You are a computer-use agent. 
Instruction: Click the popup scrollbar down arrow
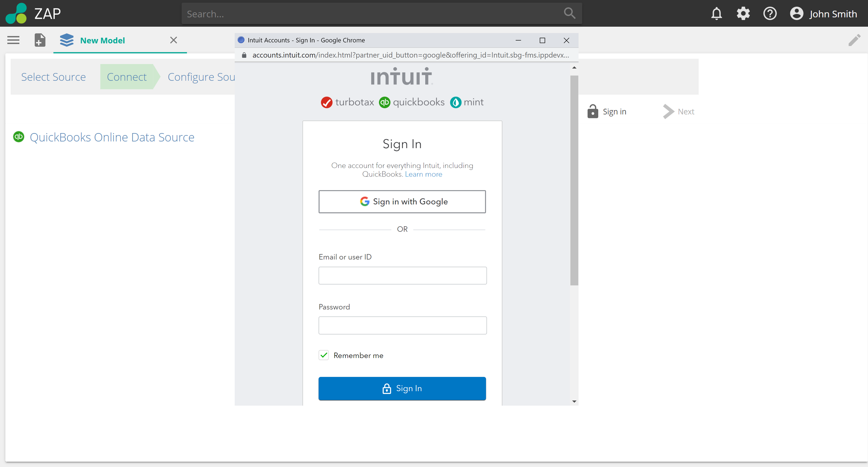[574, 401]
